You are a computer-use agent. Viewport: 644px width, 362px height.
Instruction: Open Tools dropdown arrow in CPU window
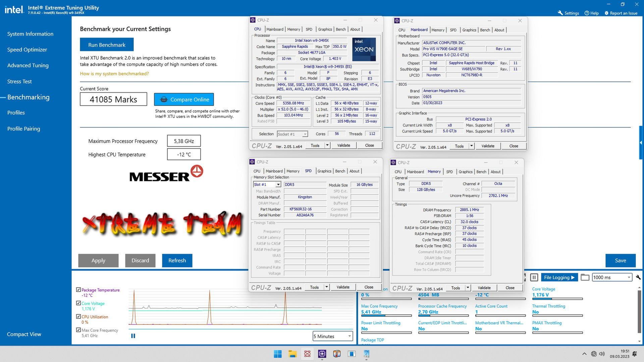pos(327,145)
